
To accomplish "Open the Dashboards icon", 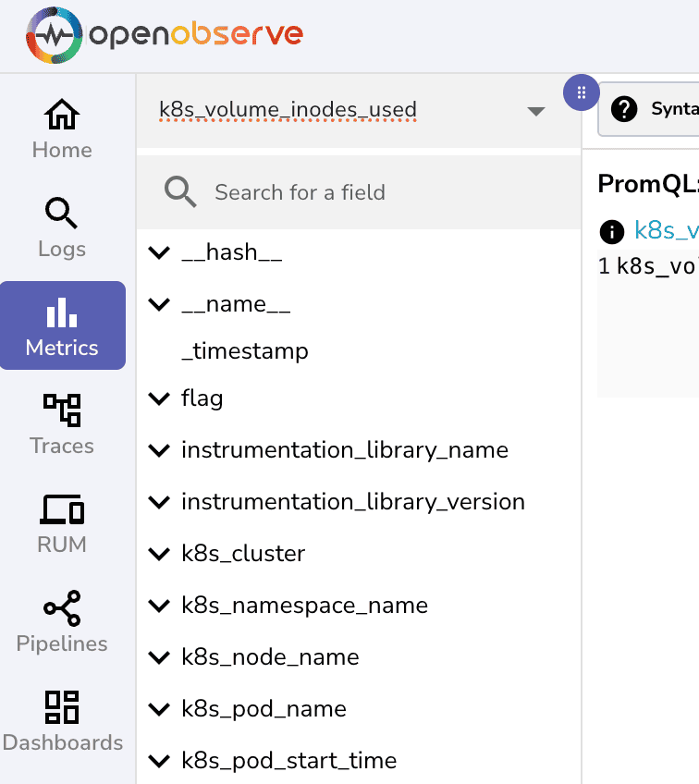I will point(62,707).
